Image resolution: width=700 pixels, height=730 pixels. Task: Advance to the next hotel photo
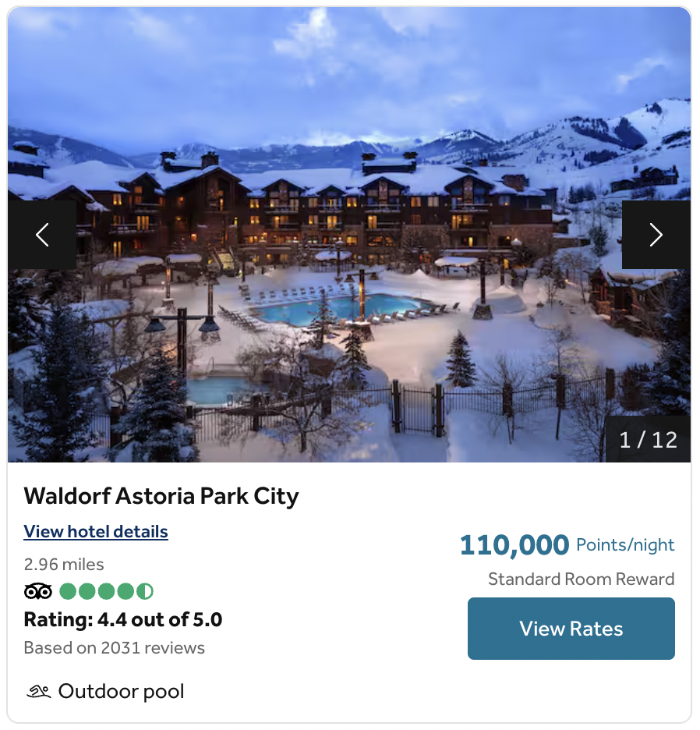click(x=656, y=235)
